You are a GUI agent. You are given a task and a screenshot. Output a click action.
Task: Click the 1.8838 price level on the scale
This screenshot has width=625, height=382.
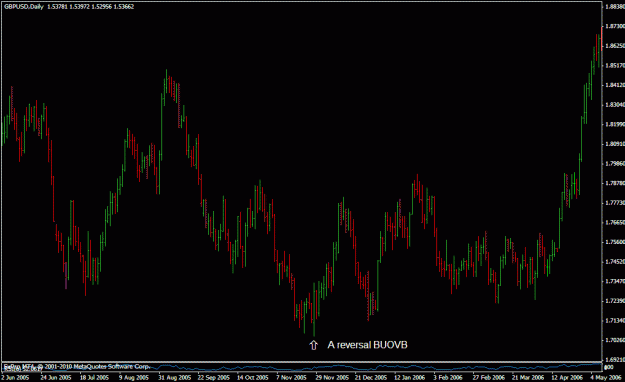615,7
